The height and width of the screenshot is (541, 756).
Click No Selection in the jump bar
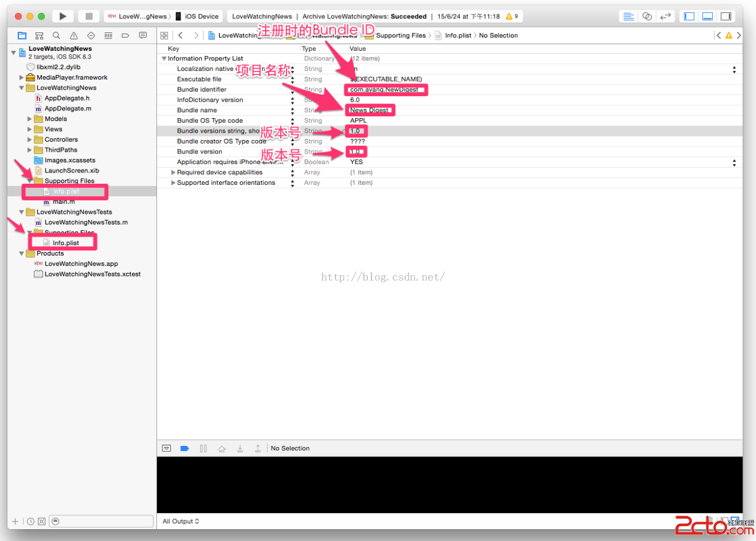click(498, 35)
